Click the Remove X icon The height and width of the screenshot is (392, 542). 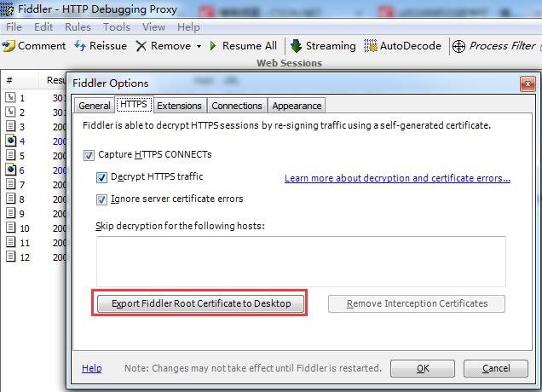[141, 46]
